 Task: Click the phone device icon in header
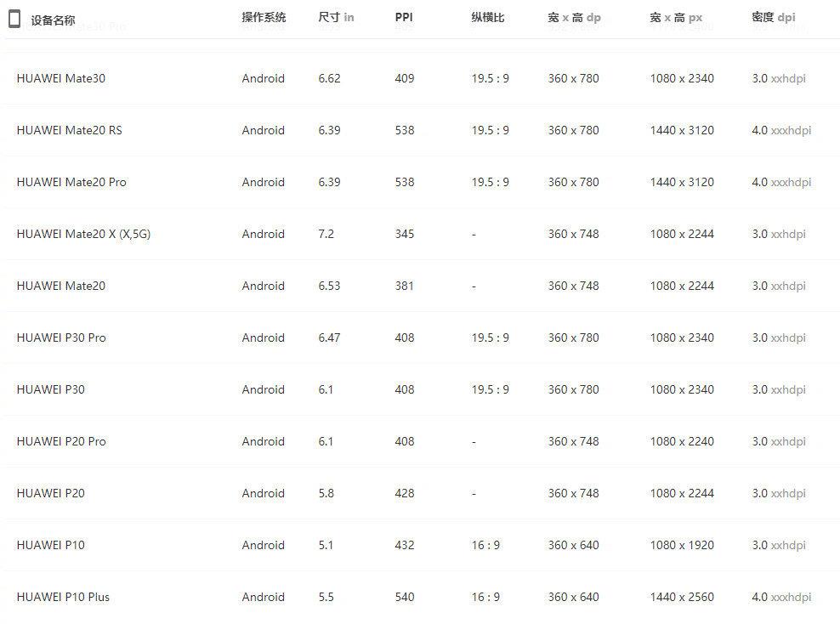click(14, 19)
